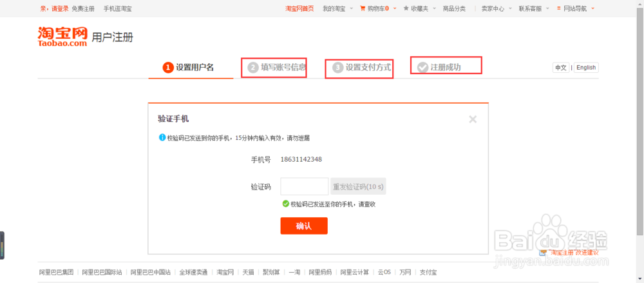Open footer link 阿里妈妈
The height and width of the screenshot is (283, 644).
coord(320,272)
